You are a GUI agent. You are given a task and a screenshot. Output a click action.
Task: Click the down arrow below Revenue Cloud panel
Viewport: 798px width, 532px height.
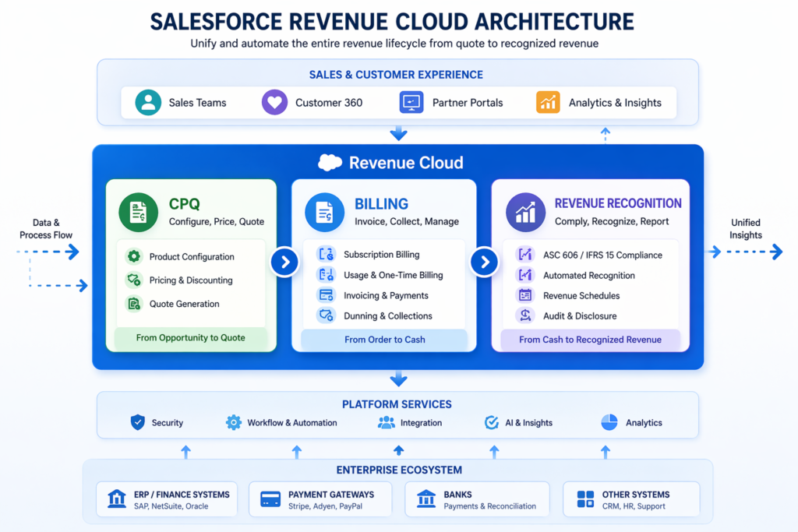pyautogui.click(x=398, y=379)
